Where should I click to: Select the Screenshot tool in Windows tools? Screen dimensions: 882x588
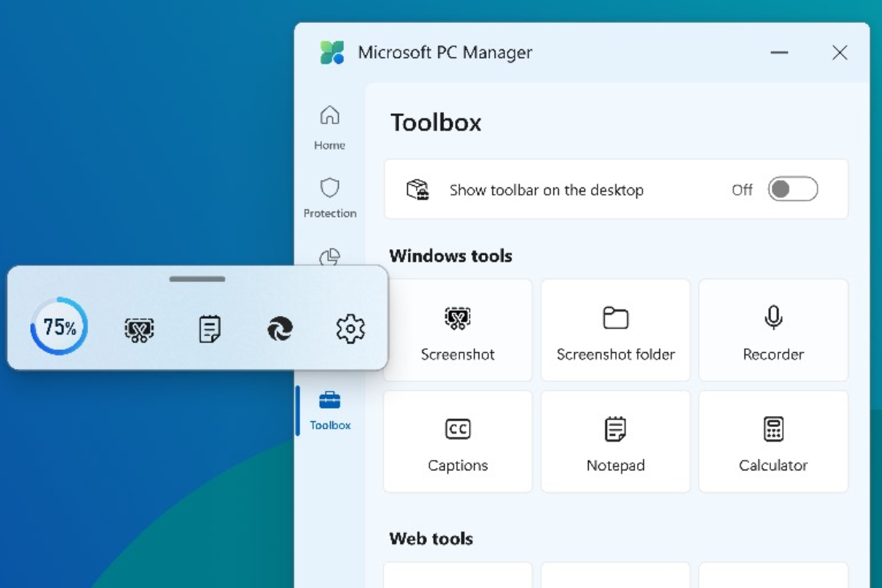(x=457, y=329)
